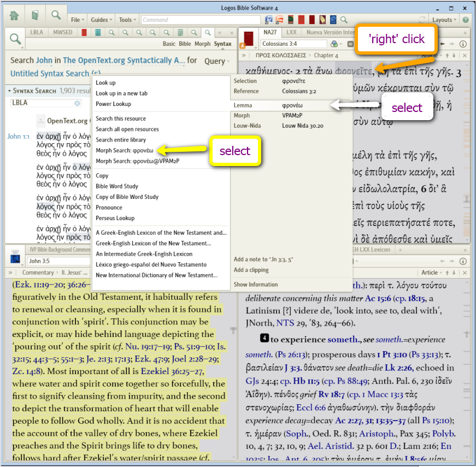Expand the commentary contents chevron
Image resolution: width=476 pixels, height=467 pixels.
pyautogui.click(x=10, y=273)
